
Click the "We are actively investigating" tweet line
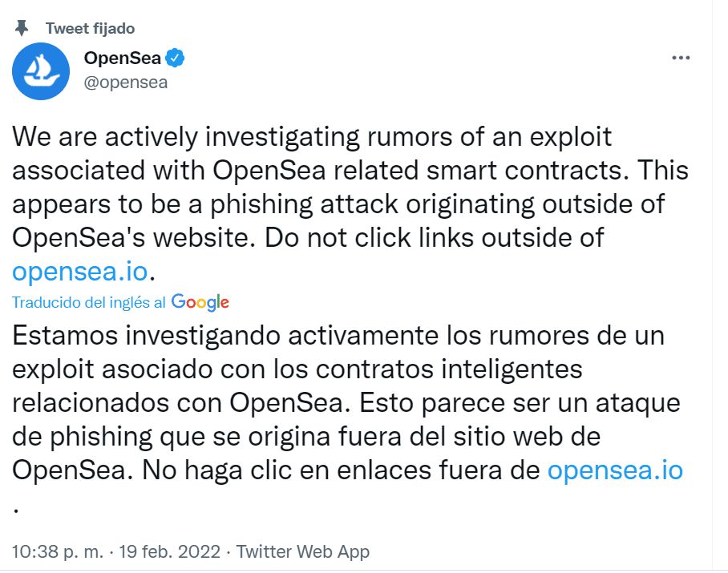[x=312, y=137]
